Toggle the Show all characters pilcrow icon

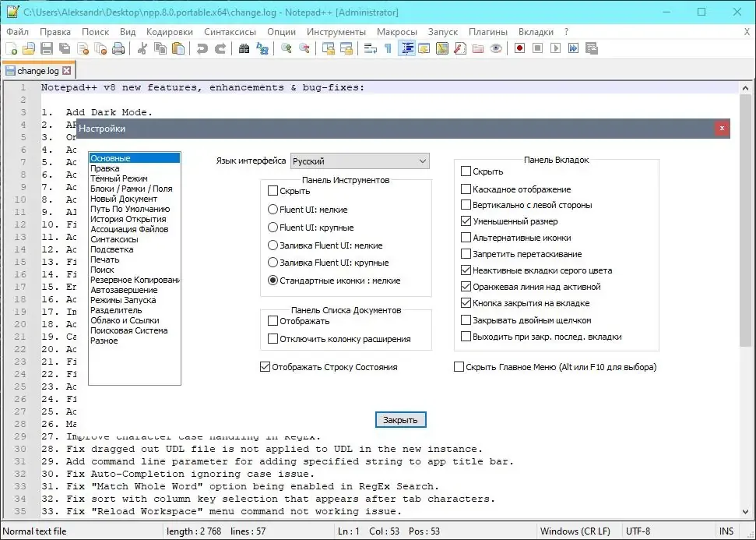pyautogui.click(x=389, y=48)
